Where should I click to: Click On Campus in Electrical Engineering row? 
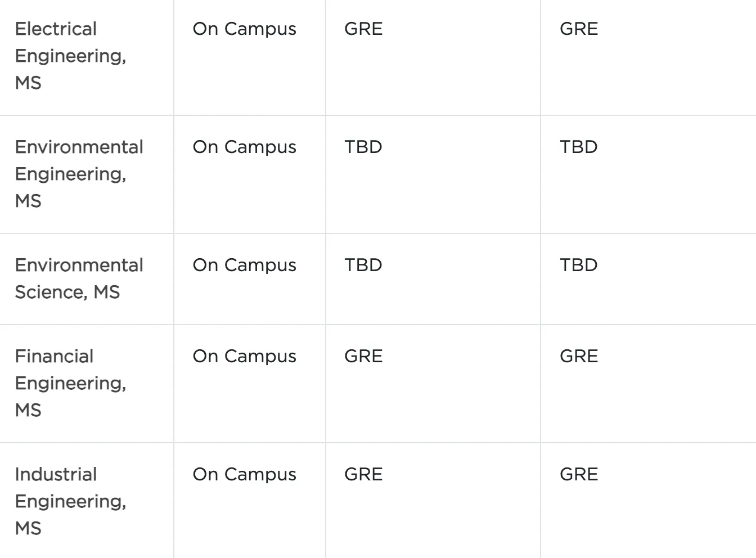coord(244,29)
